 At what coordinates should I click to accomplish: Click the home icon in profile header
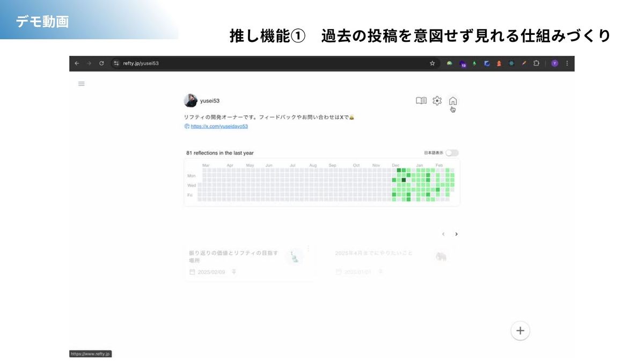click(452, 101)
